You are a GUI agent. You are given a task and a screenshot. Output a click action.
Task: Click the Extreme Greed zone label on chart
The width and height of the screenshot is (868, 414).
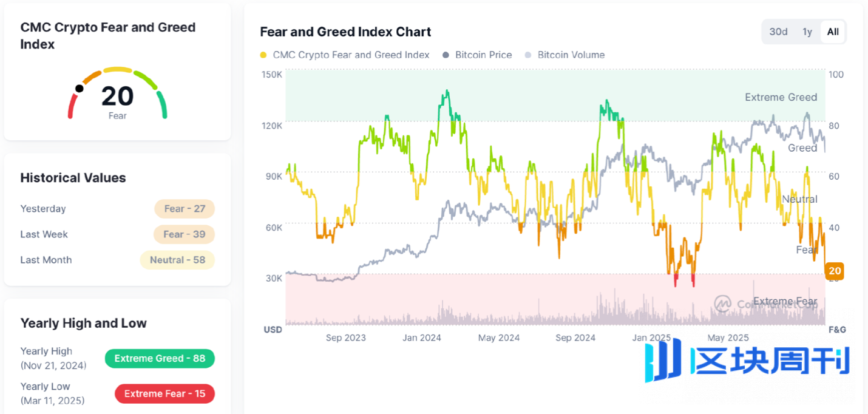click(x=781, y=97)
